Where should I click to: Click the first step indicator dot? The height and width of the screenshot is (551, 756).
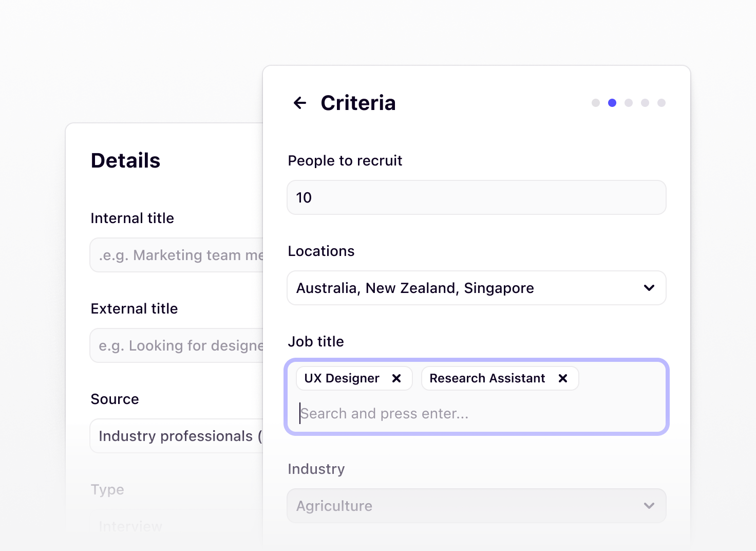[595, 103]
